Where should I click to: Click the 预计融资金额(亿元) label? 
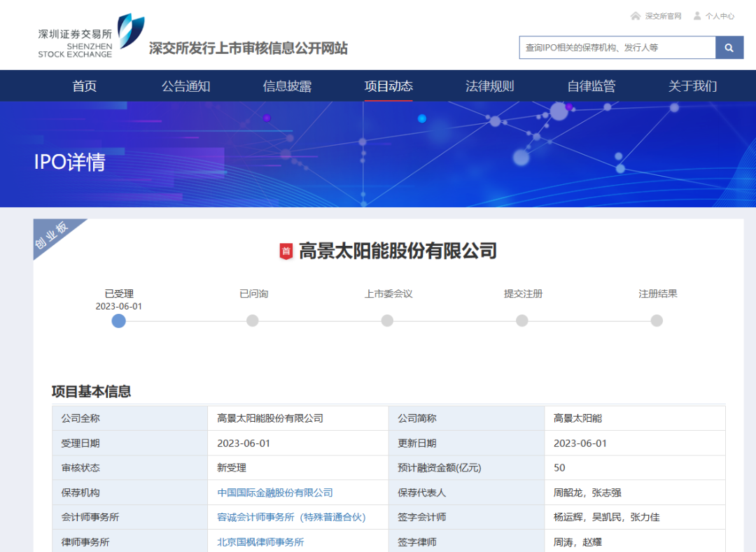coord(439,468)
